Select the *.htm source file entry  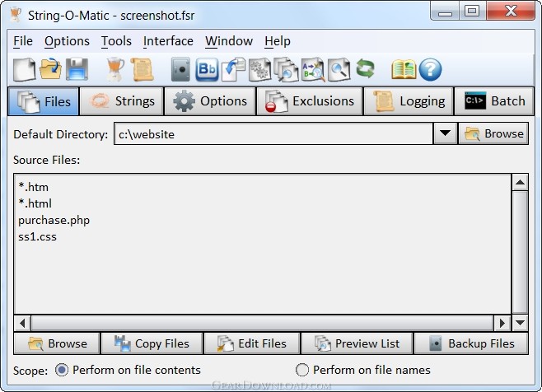tap(34, 187)
